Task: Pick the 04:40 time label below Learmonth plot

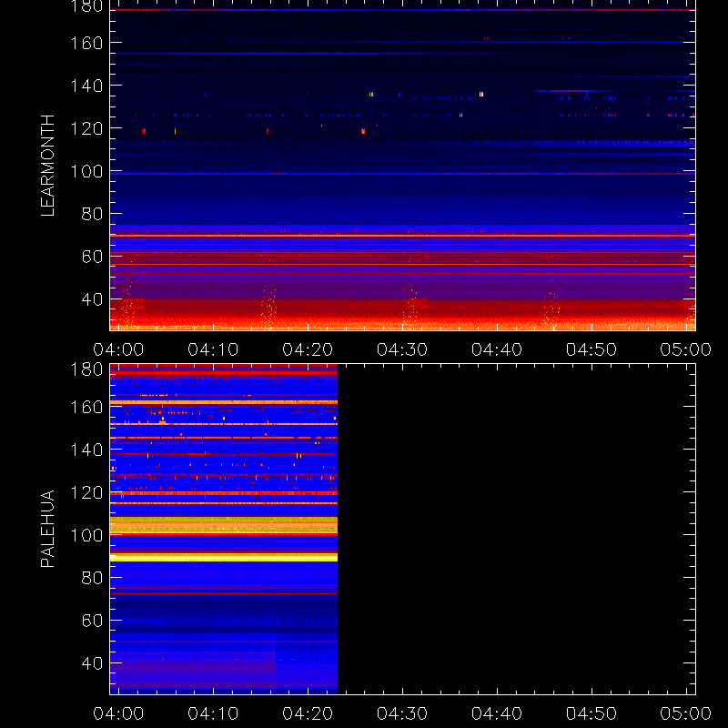Action: [497, 349]
